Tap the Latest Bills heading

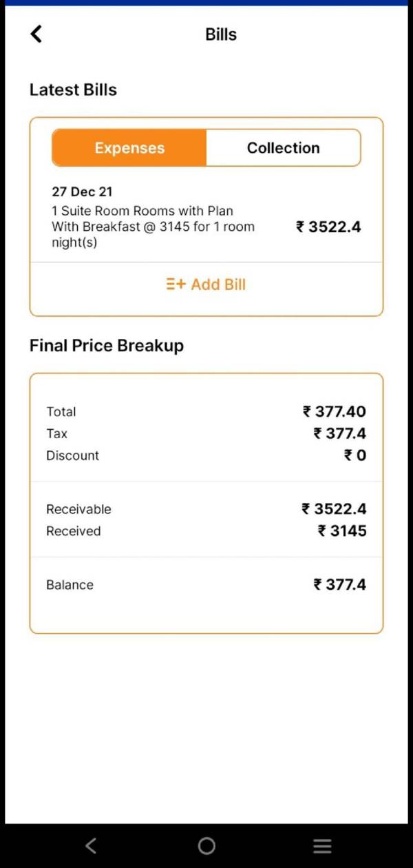click(73, 90)
